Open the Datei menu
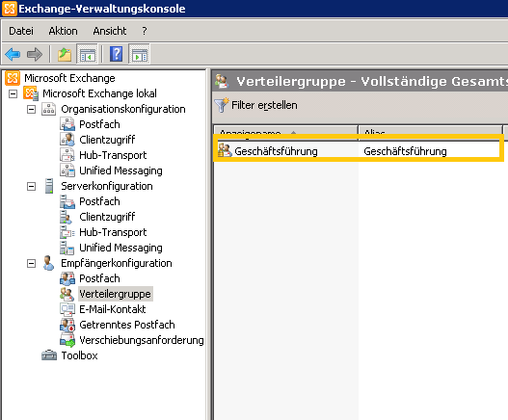Image resolution: width=508 pixels, height=420 pixels. click(x=21, y=31)
